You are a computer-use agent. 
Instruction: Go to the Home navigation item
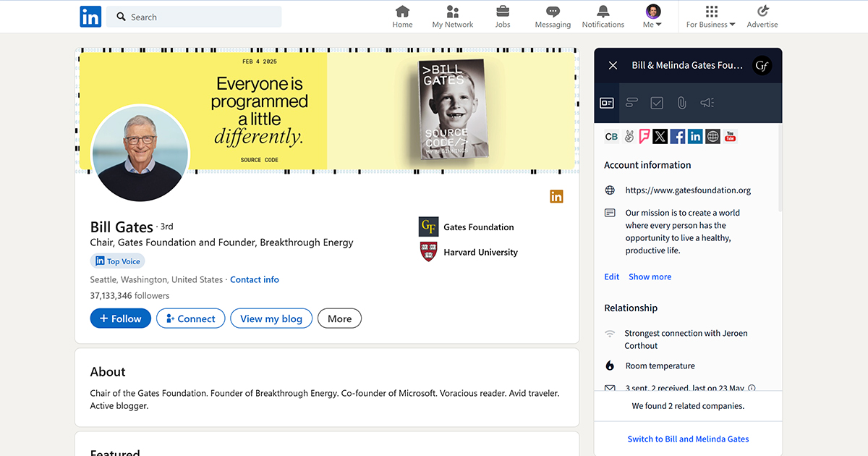click(402, 17)
